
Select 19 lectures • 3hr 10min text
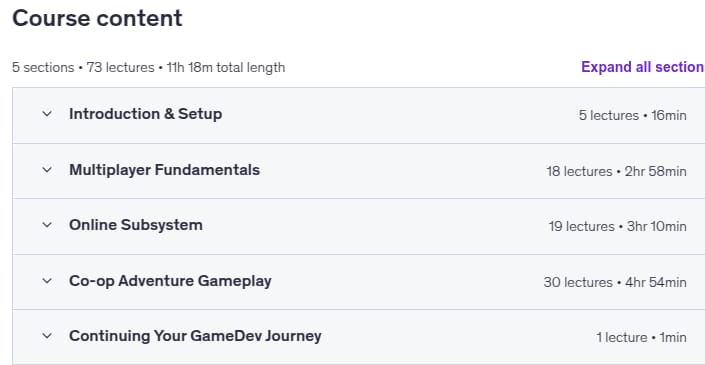coord(617,227)
